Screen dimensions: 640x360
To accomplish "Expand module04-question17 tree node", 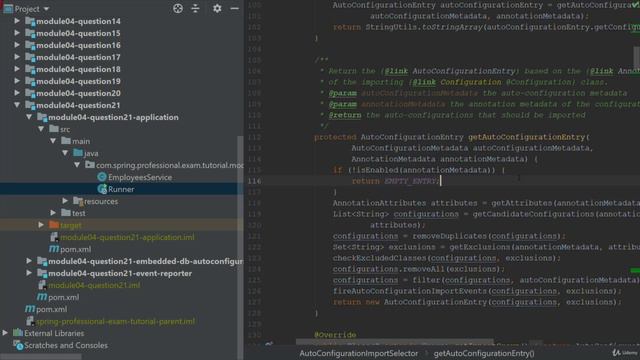I will (x=17, y=57).
